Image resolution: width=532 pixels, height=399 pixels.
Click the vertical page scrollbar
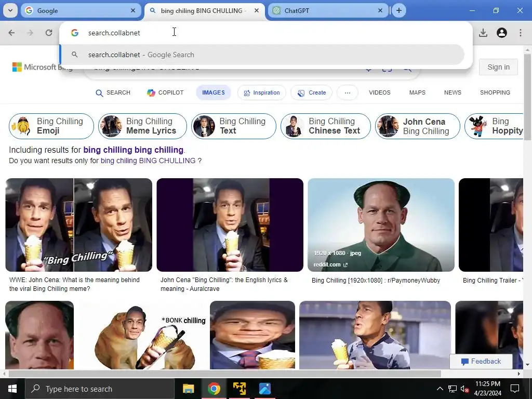[527, 97]
